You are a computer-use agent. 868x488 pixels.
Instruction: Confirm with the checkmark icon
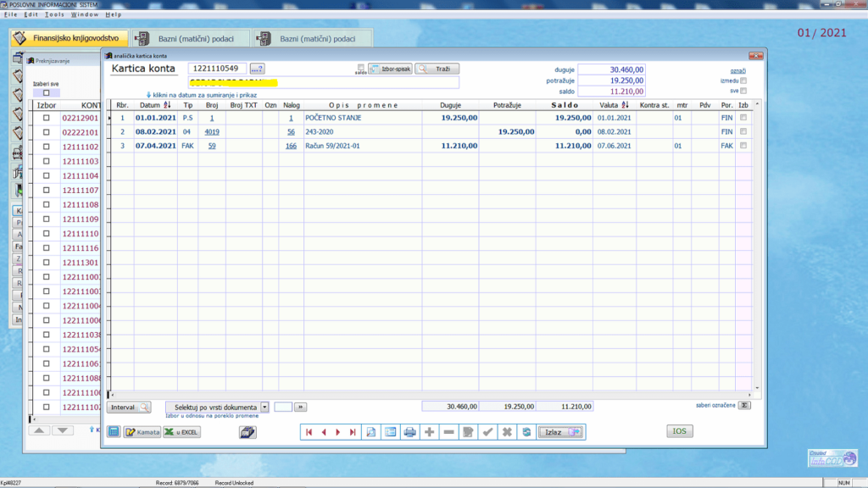pyautogui.click(x=487, y=432)
